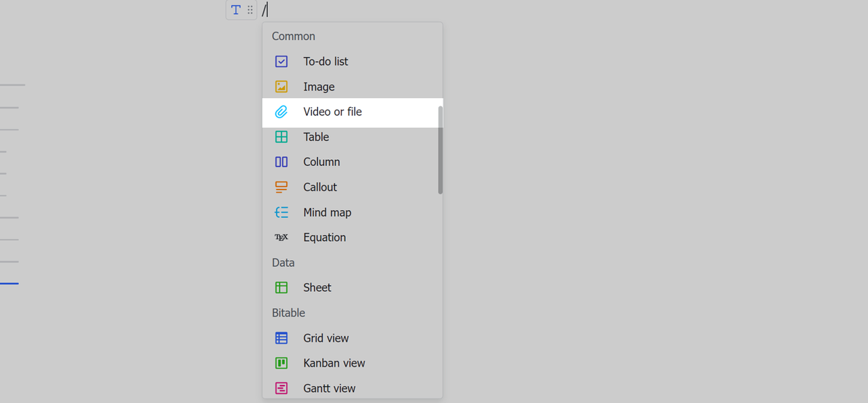Open the text block type T button

[x=235, y=10]
